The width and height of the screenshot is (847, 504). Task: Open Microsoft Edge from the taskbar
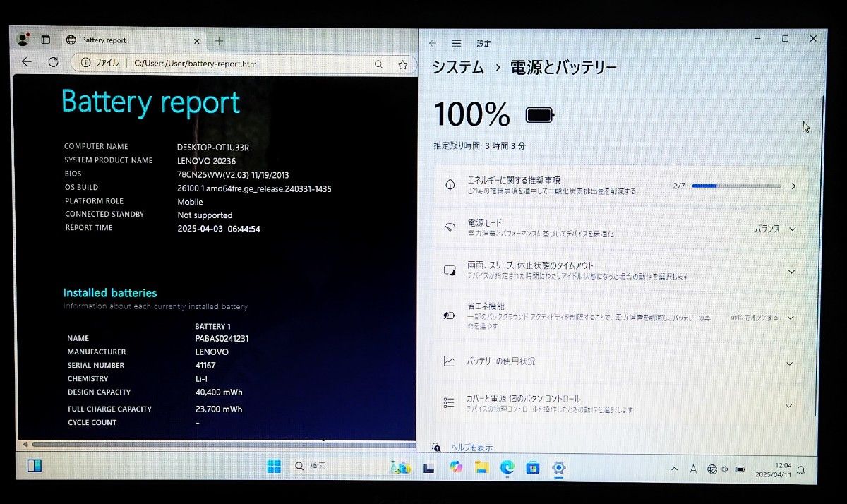coord(507,467)
